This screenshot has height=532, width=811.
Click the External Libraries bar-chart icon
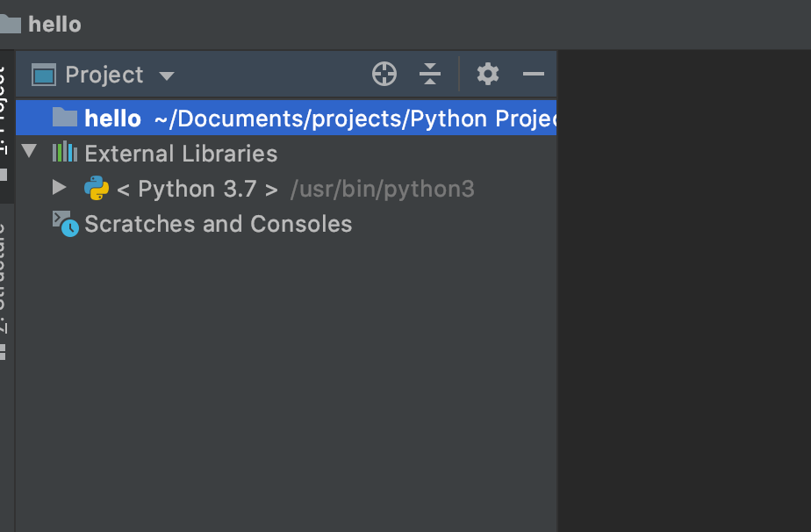[x=64, y=153]
